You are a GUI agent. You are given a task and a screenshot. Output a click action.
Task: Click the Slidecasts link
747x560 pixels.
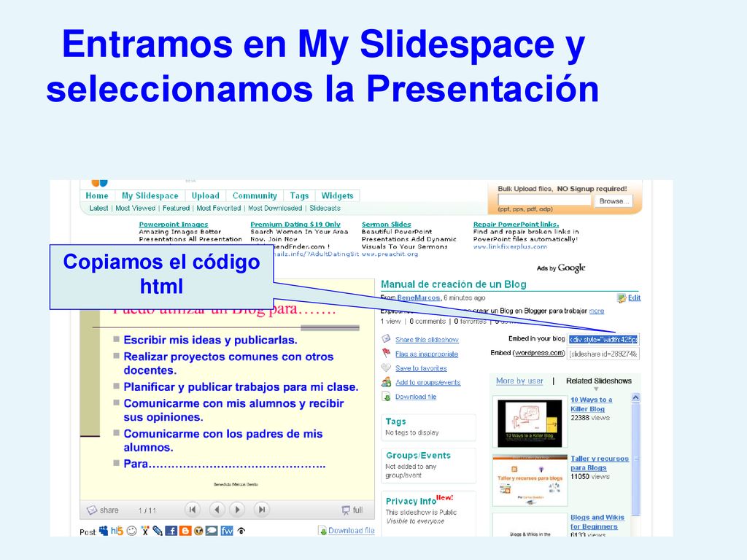(325, 208)
